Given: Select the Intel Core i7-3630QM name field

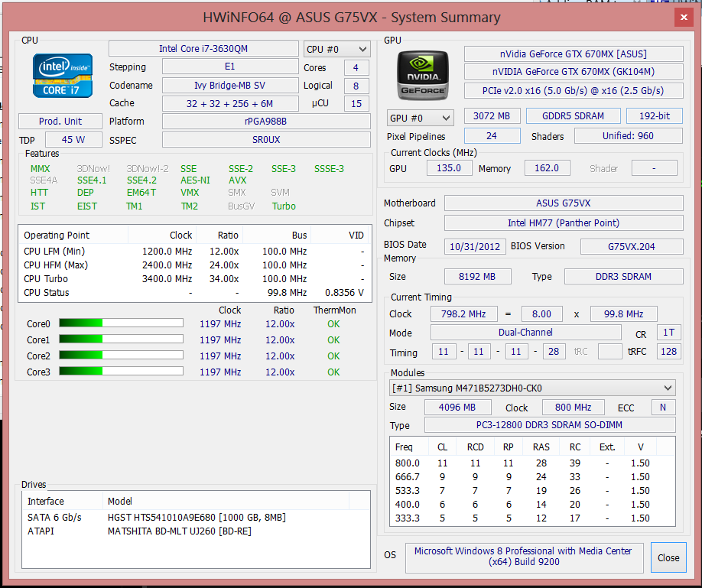Looking at the screenshot, I should [203, 49].
